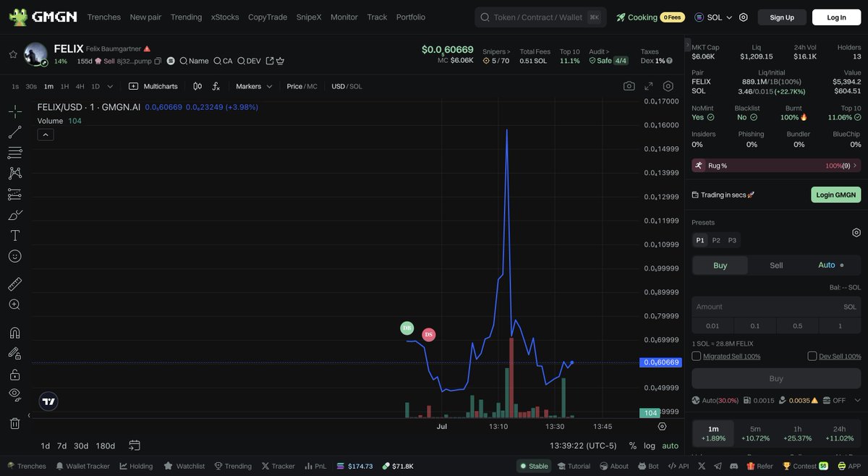Toggle Price / MC display
This screenshot has height=476, width=868.
click(302, 86)
